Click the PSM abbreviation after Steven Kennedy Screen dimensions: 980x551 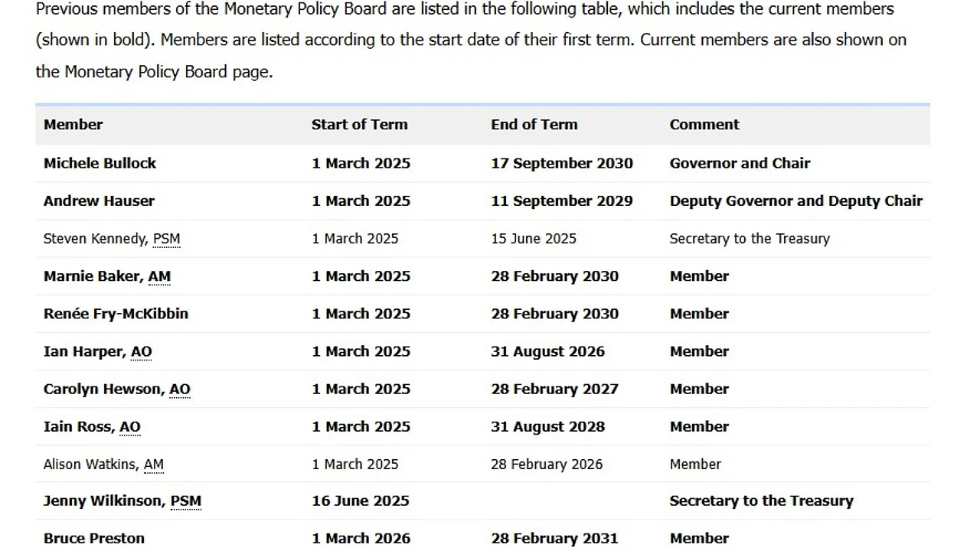(166, 239)
